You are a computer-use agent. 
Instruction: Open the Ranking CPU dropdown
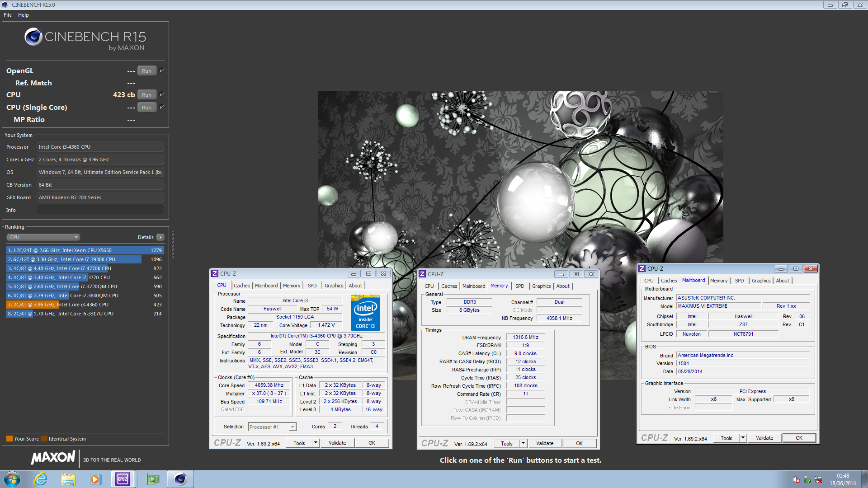(x=43, y=237)
